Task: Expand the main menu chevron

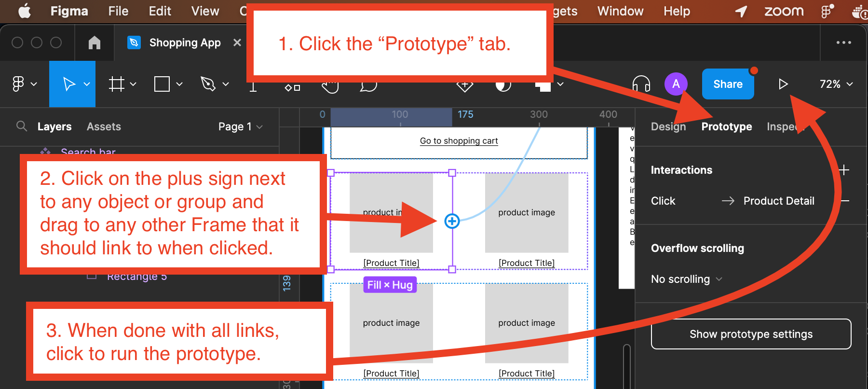Action: point(34,84)
